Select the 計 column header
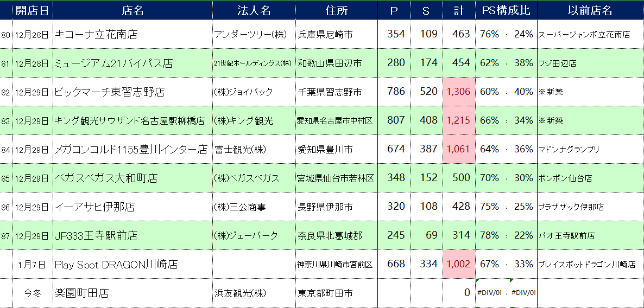The height and width of the screenshot is (308, 644). click(459, 11)
